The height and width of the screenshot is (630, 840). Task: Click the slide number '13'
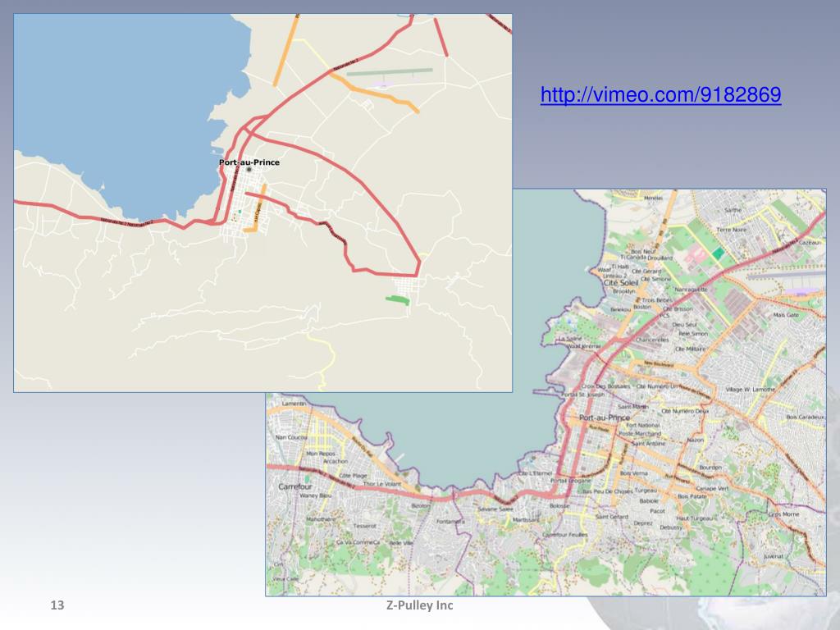57,605
